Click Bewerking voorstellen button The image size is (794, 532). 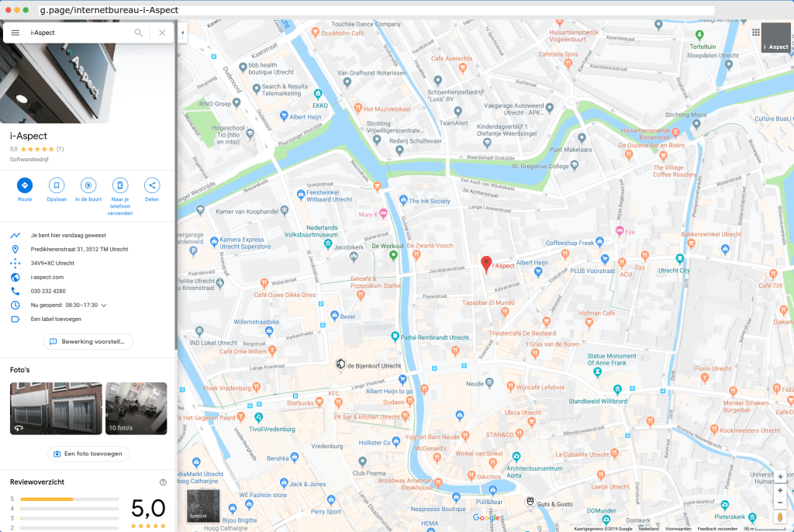point(88,341)
